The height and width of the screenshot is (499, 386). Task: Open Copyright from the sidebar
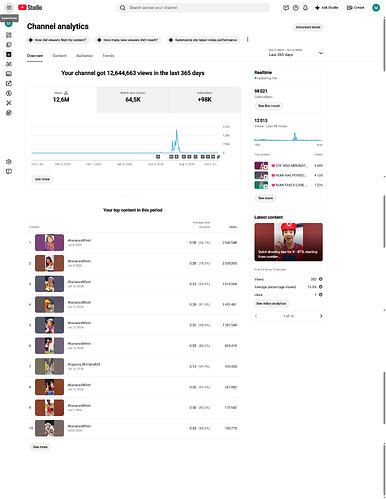pos(9,83)
